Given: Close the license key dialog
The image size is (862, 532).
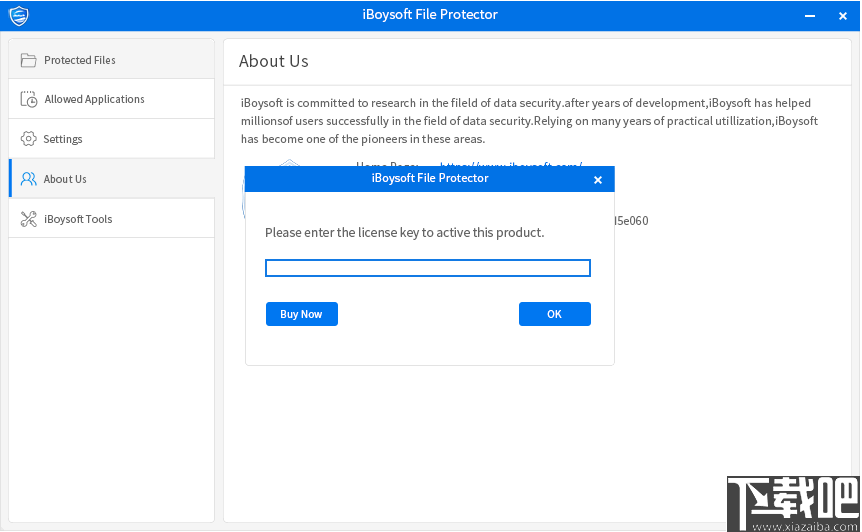Looking at the screenshot, I should [598, 180].
